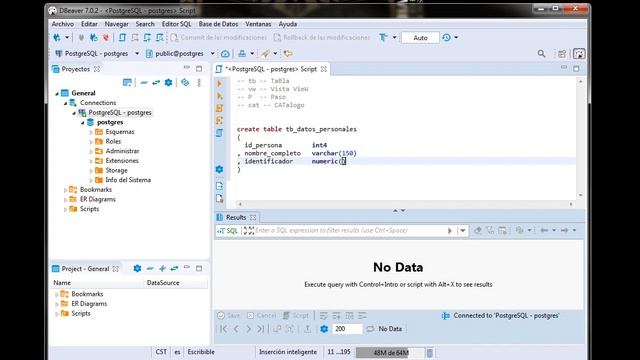
Task: Click the first row navigation icon
Action: [223, 329]
